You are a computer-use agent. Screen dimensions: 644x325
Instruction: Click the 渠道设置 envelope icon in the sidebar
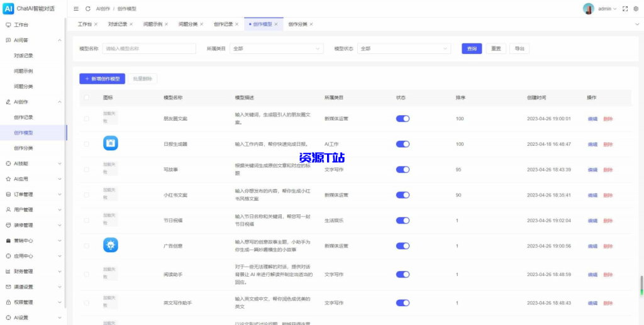point(8,287)
